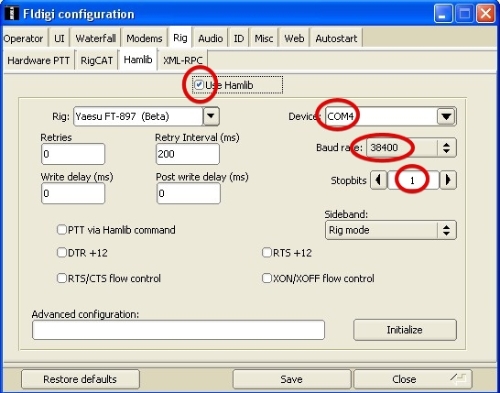Screen dimensions: 500x393
Task: Click the Initialize button
Action: [405, 330]
